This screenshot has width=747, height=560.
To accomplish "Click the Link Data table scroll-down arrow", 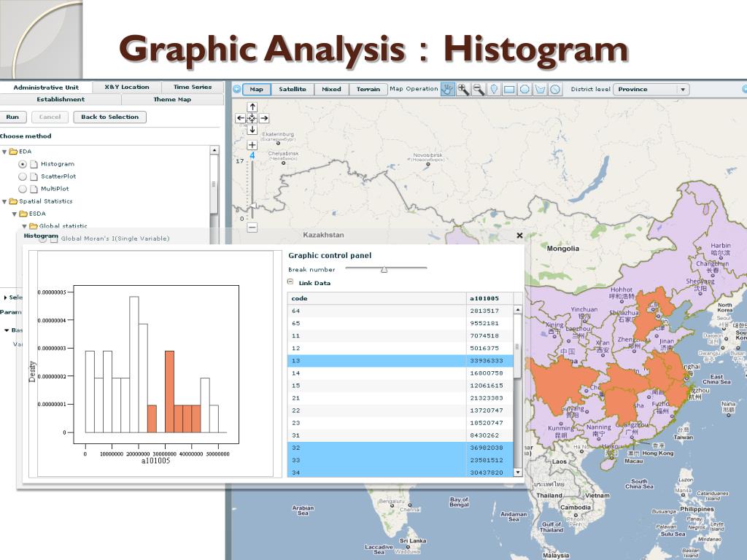I will click(x=518, y=472).
